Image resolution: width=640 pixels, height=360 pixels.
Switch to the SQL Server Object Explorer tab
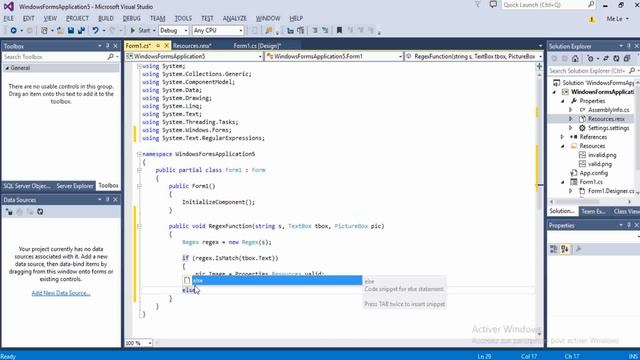point(27,186)
